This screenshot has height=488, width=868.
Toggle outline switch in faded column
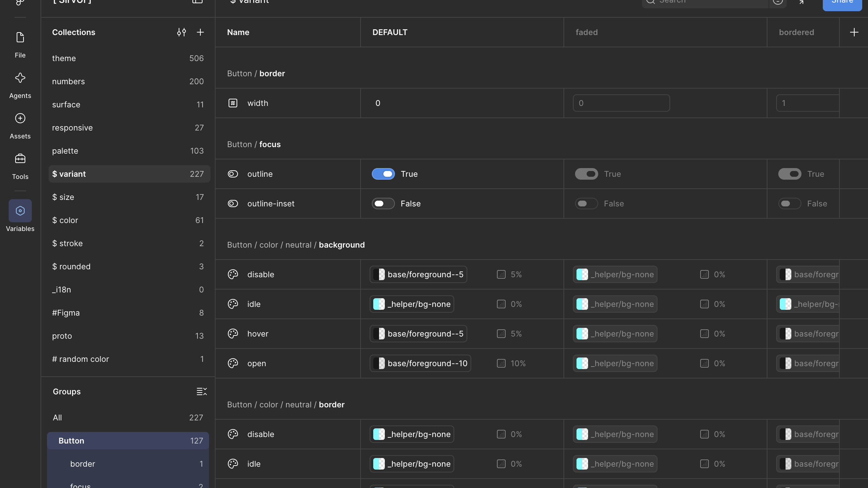(x=587, y=174)
